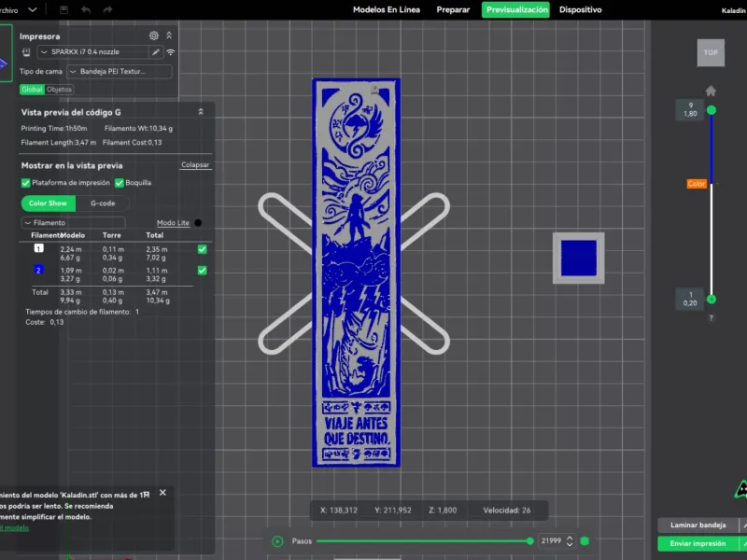Viewport: 747px width, 560px height.
Task: Click the green hexagon icon beside step counter
Action: pos(585,541)
